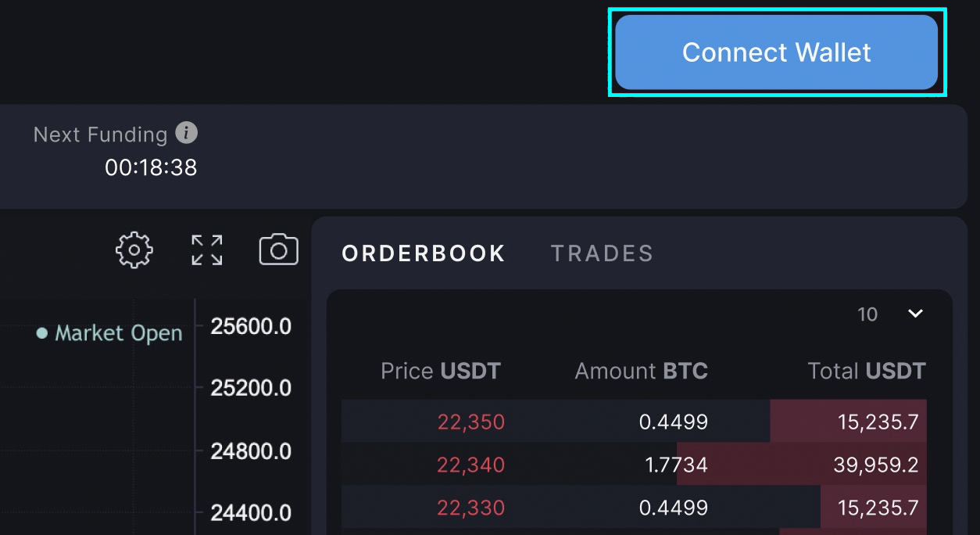The width and height of the screenshot is (980, 535).
Task: Toggle chart fullscreen expand icon
Action: [x=207, y=250]
